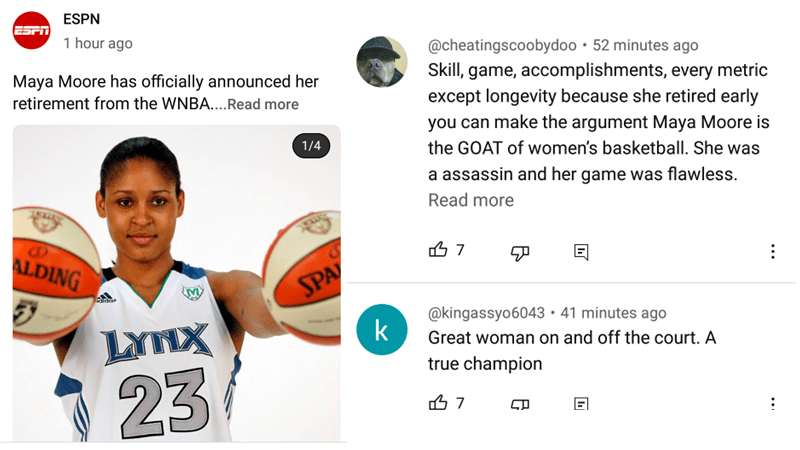
Task: Like the comment by kingassyo6043
Action: pyautogui.click(x=438, y=403)
